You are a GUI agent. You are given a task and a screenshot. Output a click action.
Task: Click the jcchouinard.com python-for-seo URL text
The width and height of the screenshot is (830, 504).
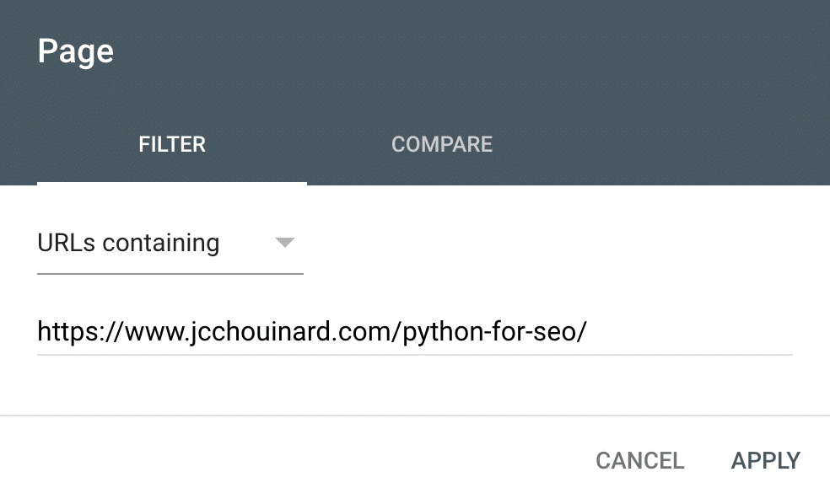tap(312, 332)
